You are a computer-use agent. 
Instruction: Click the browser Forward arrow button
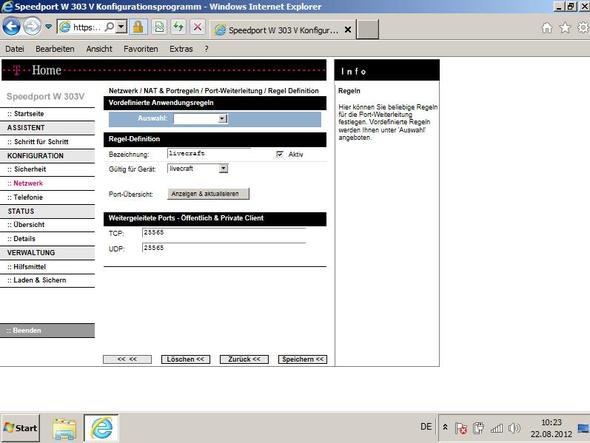[32, 27]
